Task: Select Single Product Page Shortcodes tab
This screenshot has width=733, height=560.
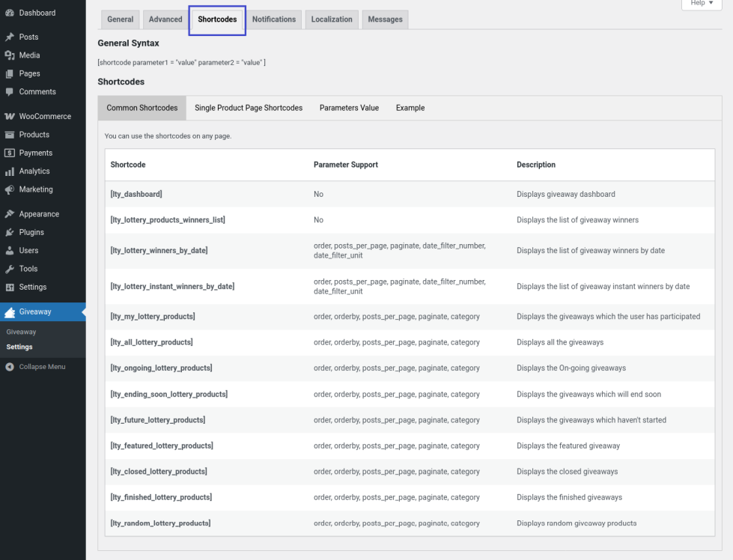Action: point(249,108)
